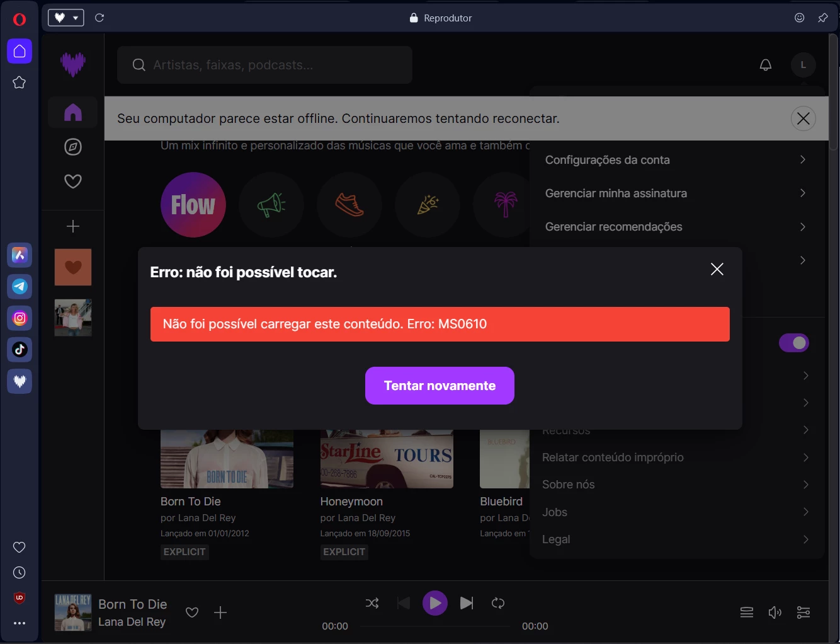Select the running shoe workout Flow

click(349, 205)
